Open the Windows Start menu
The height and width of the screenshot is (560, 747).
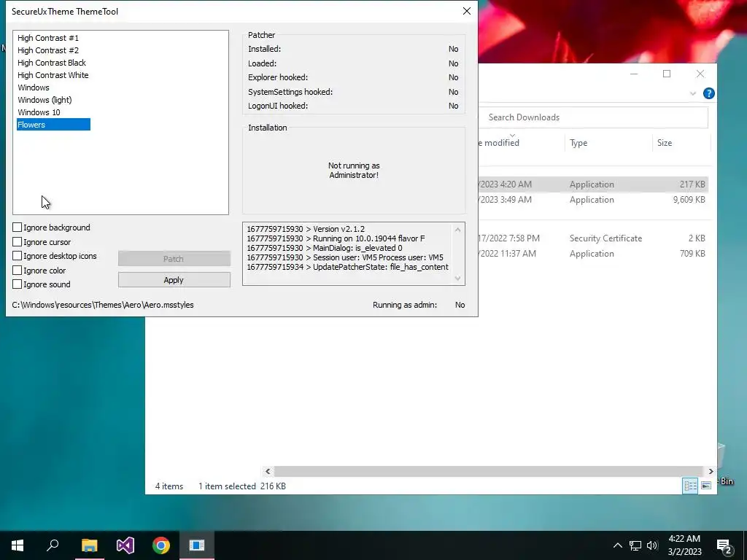(x=18, y=545)
